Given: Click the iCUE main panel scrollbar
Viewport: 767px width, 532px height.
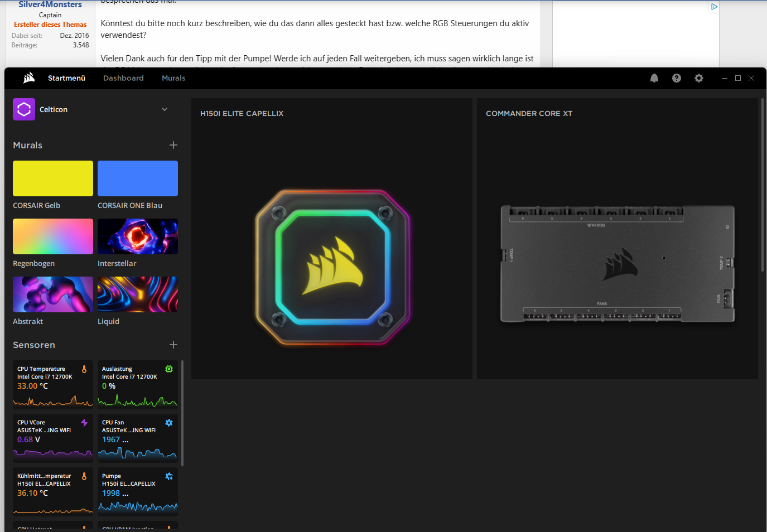Looking at the screenshot, I should click(x=763, y=185).
